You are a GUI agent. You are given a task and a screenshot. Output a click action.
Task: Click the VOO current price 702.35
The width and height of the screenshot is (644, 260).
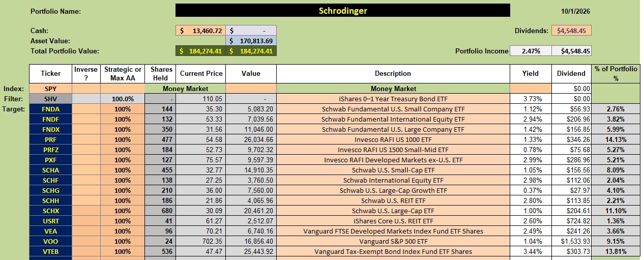click(201, 241)
